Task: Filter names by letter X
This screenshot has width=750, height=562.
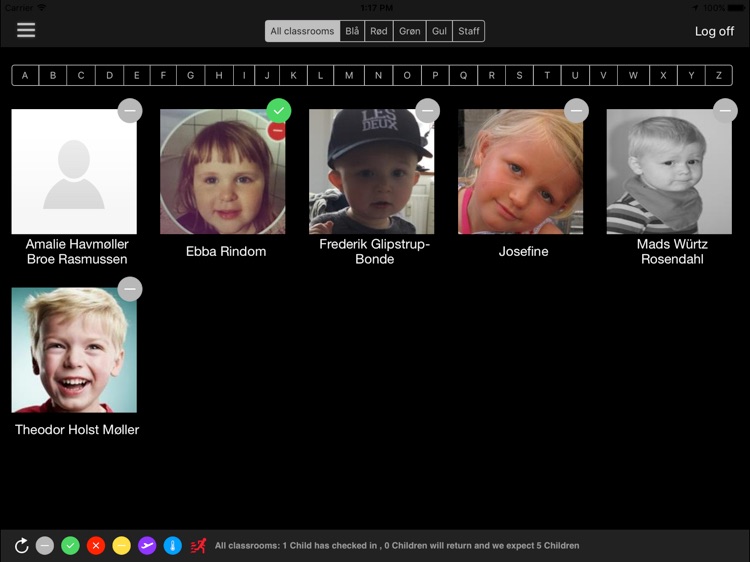Action: point(663,76)
